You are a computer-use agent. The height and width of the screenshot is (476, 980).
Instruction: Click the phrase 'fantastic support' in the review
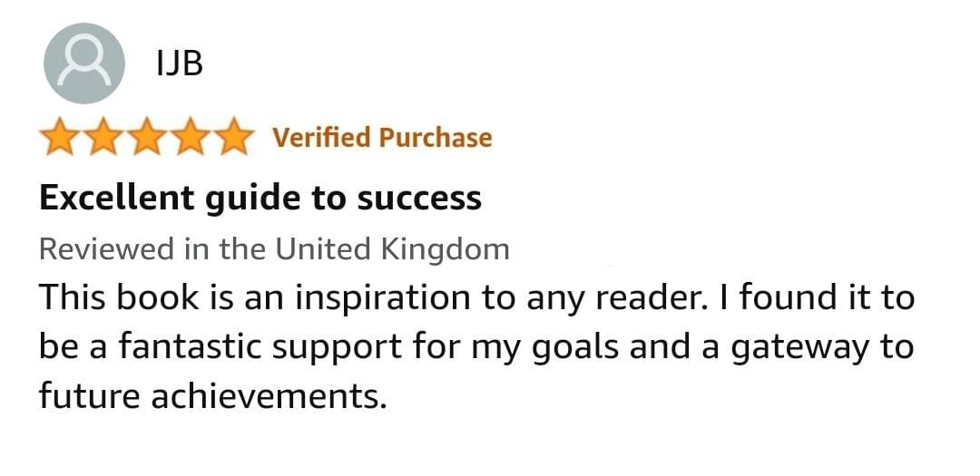click(260, 347)
